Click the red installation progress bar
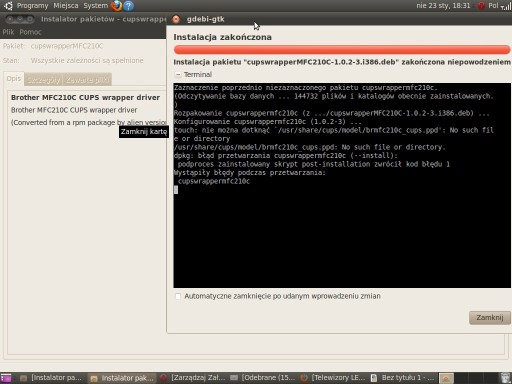512x384 pixels. click(x=342, y=50)
